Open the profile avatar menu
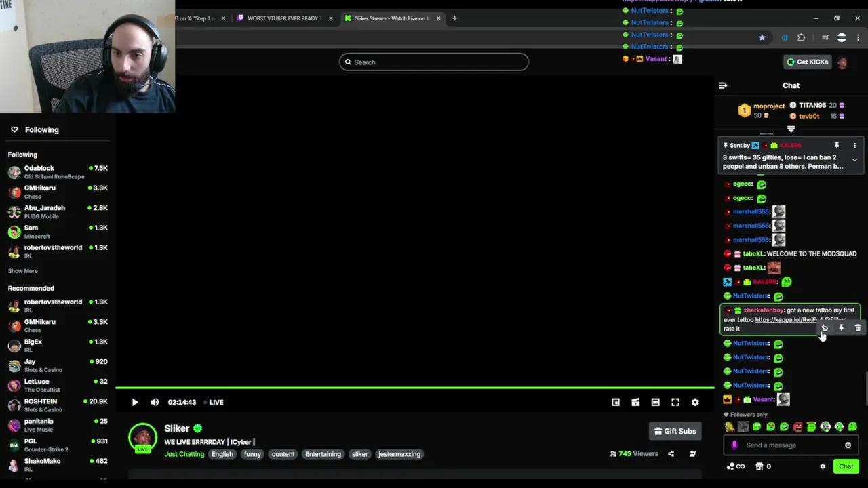 click(x=842, y=62)
